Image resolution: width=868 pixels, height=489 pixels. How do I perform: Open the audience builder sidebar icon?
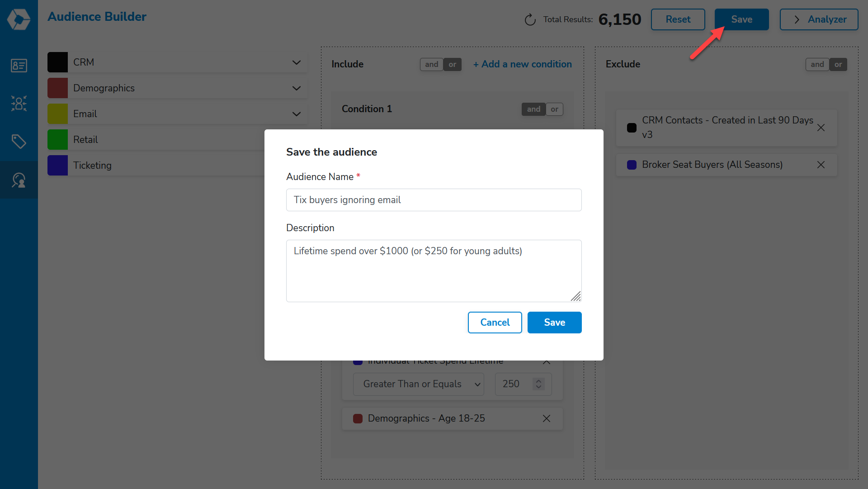coord(19,180)
